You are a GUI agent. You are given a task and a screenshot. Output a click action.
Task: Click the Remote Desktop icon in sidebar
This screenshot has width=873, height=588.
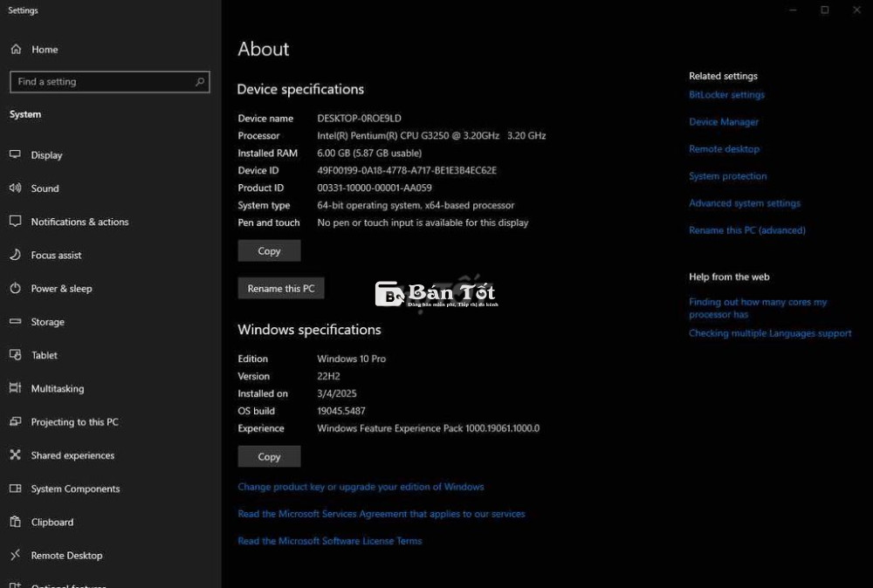(15, 555)
